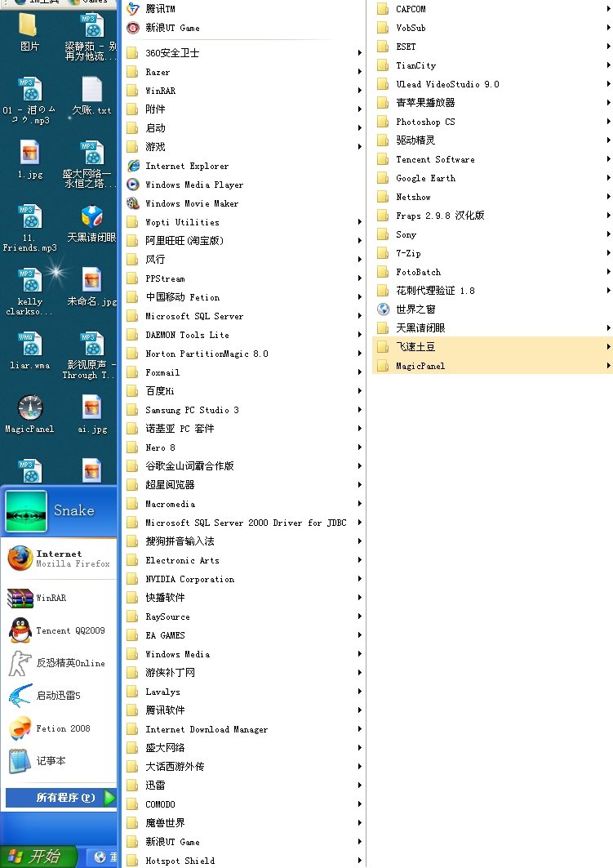Launch Tencent QQ2009 penguin icon

(20, 630)
